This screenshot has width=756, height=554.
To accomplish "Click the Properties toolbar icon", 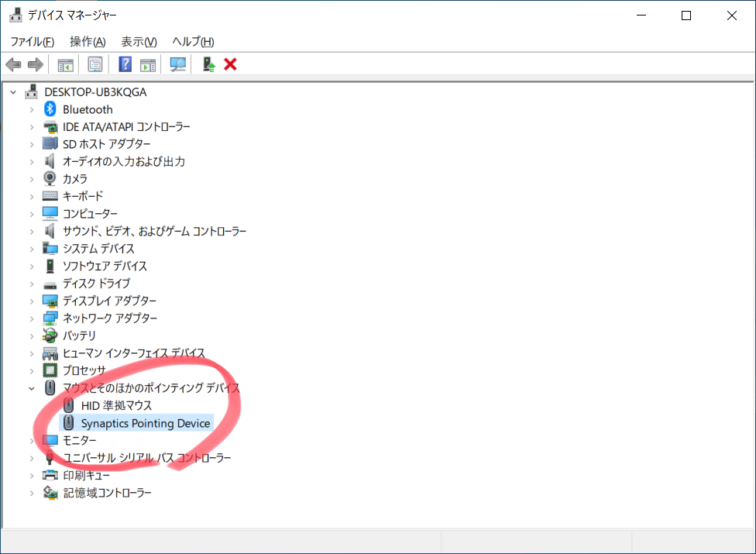I will pyautogui.click(x=95, y=64).
